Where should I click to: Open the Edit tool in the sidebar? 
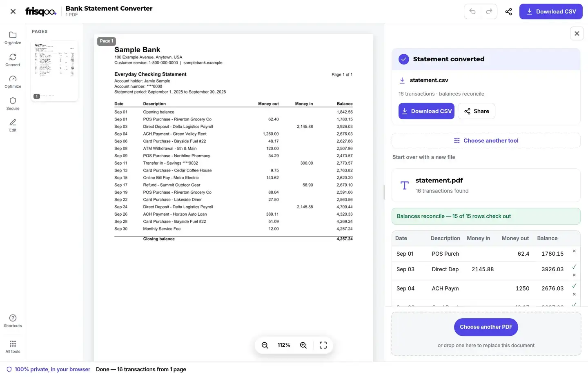(13, 125)
